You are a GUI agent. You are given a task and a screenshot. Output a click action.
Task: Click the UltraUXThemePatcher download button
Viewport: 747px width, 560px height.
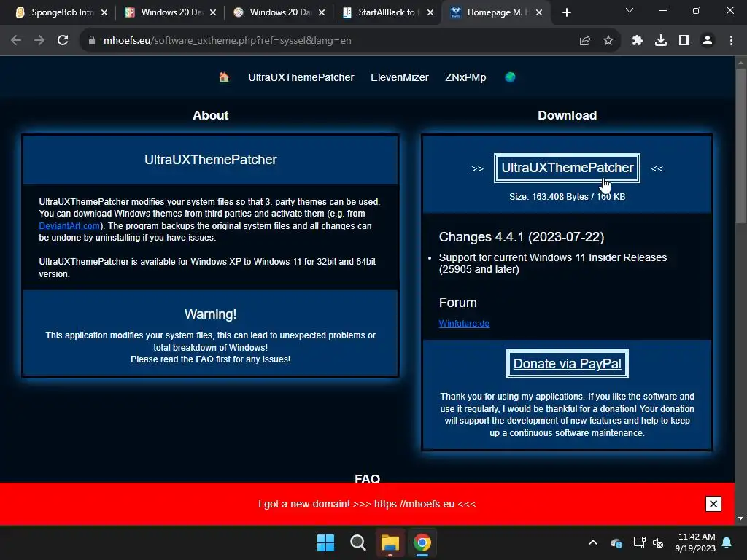567,168
